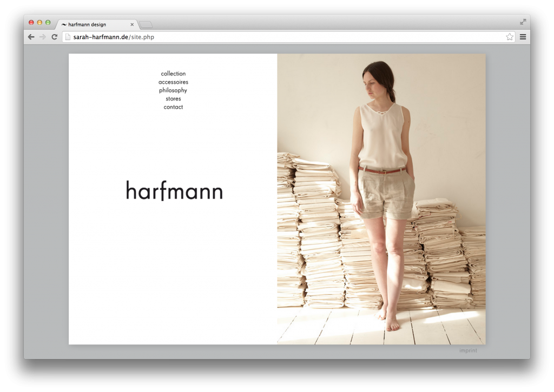This screenshot has height=392, width=554.
Task: Click the red close window button
Action: 31,22
